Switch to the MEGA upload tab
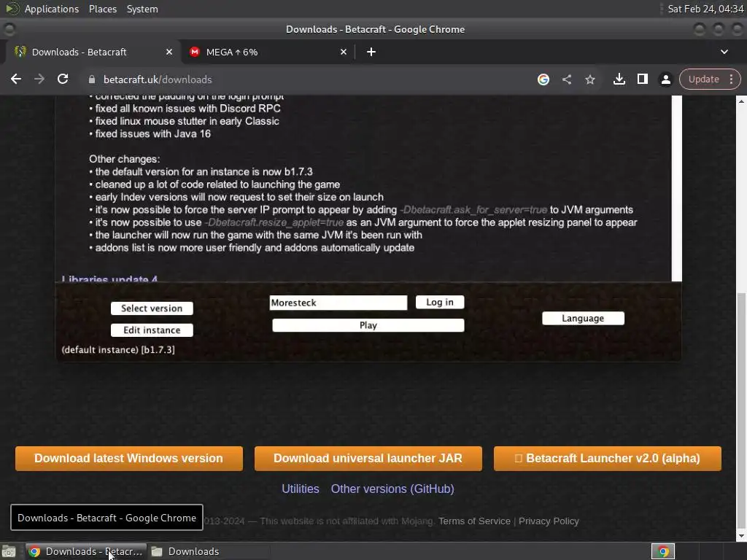The width and height of the screenshot is (747, 560). (268, 52)
